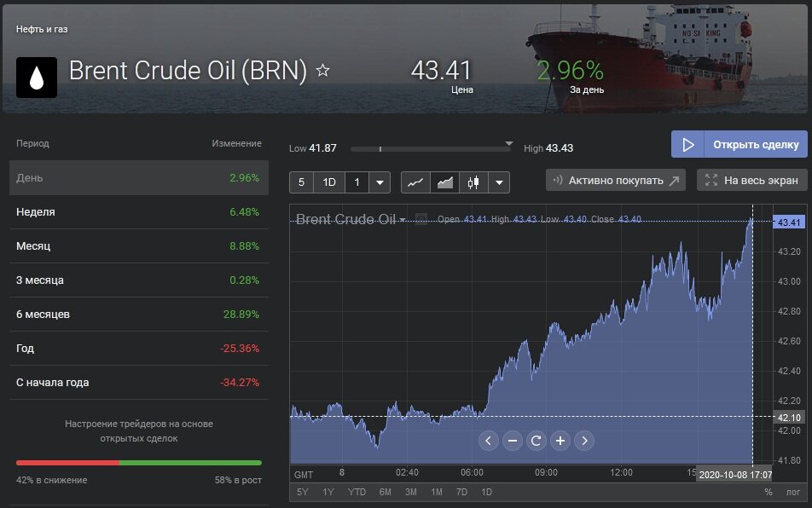Open Brent Crude Oil chart title dropdown
812x508 pixels.
403,220
